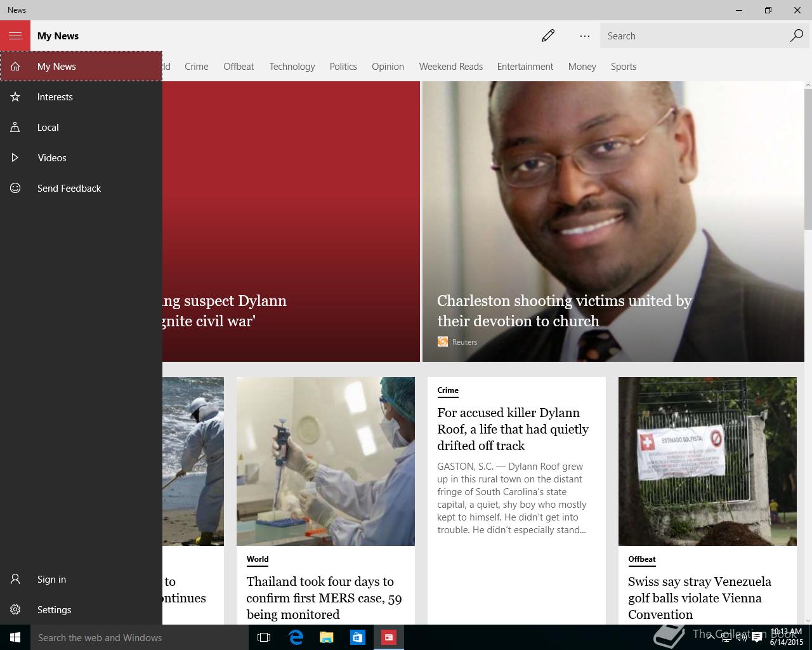The width and height of the screenshot is (812, 650).
Task: Open Charleston shooting victims headline
Action: 564,310
